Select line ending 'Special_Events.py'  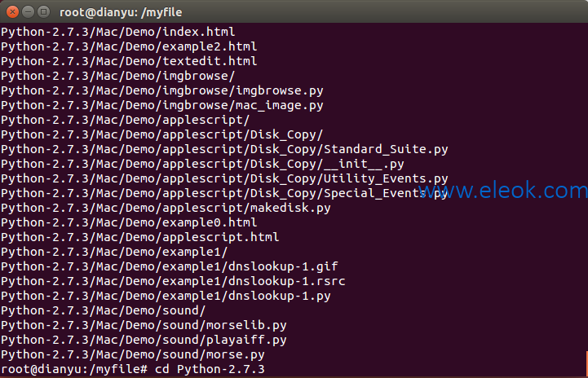pyautogui.click(x=224, y=193)
